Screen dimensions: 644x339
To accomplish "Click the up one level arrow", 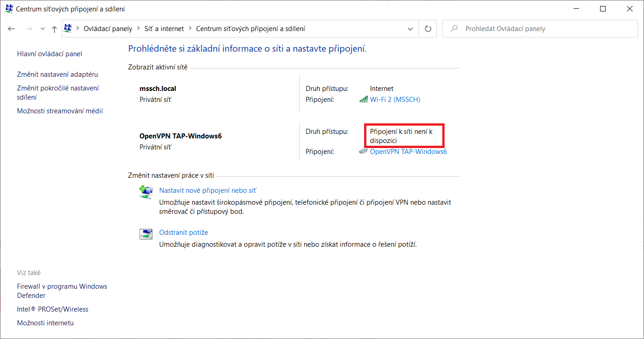I will coord(54,29).
